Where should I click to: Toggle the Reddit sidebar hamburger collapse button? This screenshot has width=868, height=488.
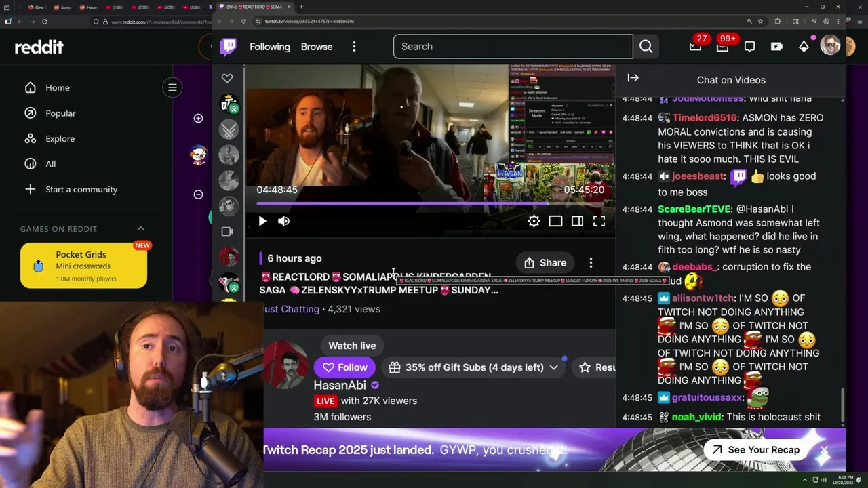[x=172, y=87]
